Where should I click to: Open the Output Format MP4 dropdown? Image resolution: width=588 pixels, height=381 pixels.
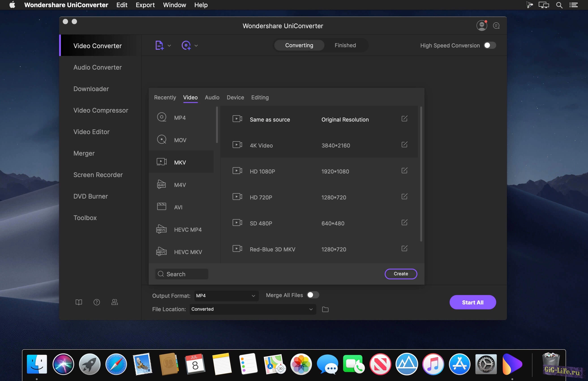tap(226, 295)
